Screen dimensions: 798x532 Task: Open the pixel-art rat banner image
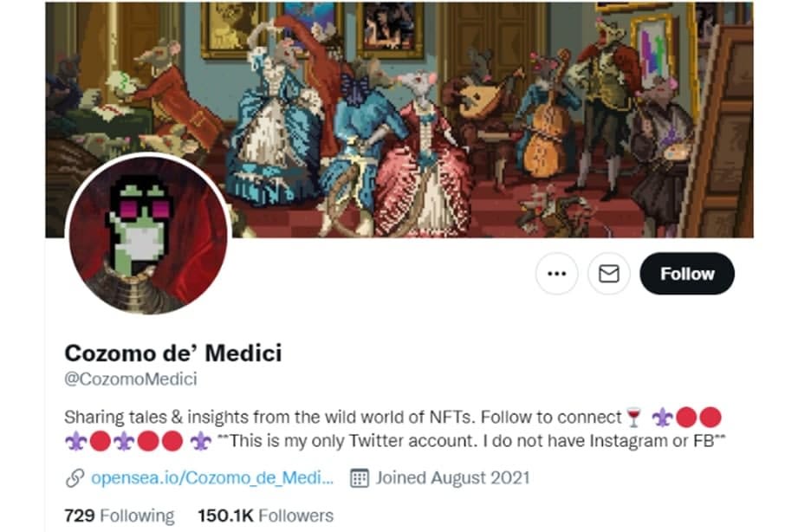click(x=399, y=120)
